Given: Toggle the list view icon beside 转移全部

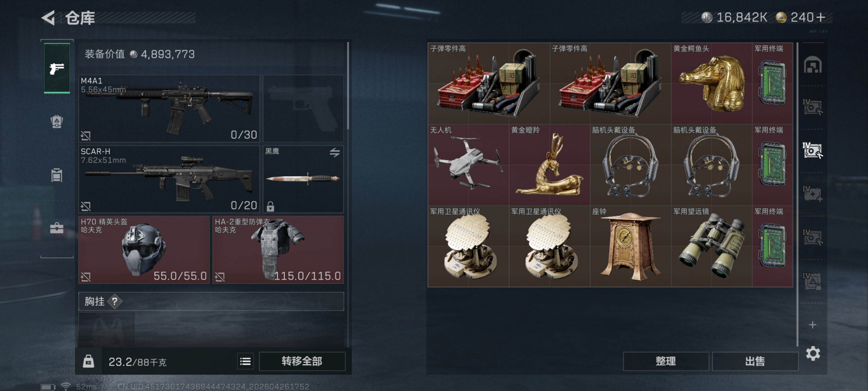Looking at the screenshot, I should pos(245,361).
